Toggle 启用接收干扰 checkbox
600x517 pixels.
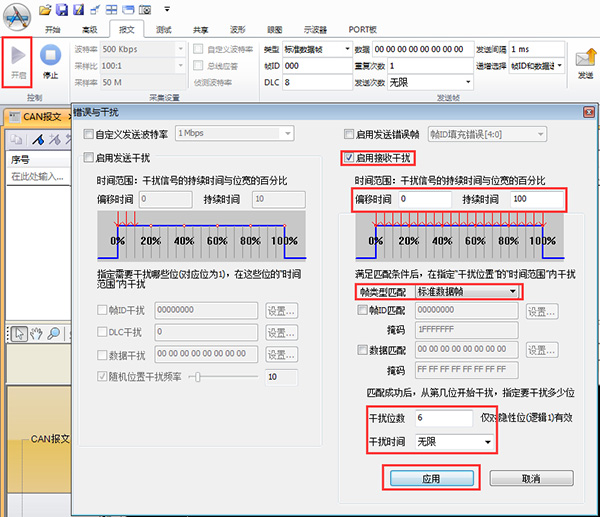[x=348, y=158]
